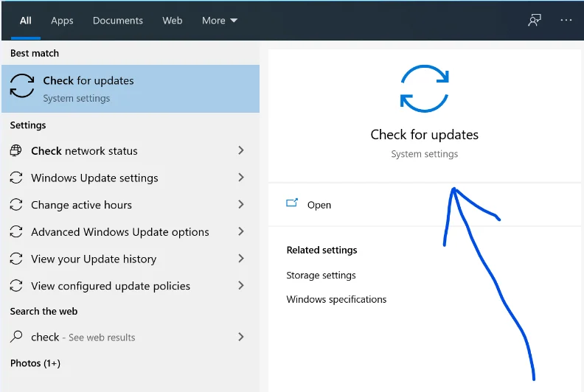Expand the View your Update history arrow
This screenshot has width=584, height=392.
(241, 259)
